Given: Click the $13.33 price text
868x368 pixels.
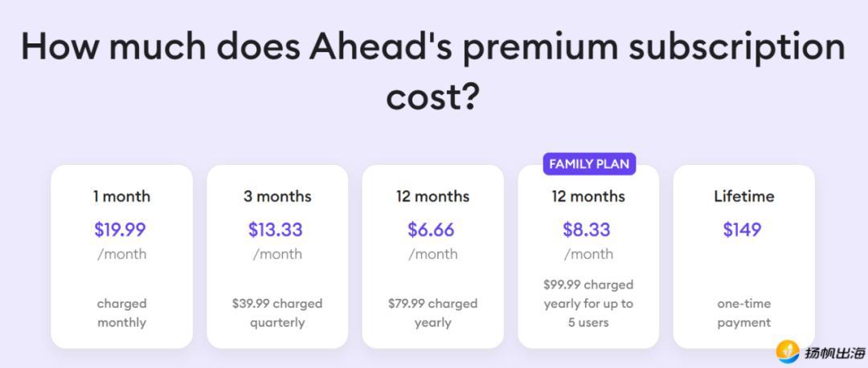Looking at the screenshot, I should 276,230.
